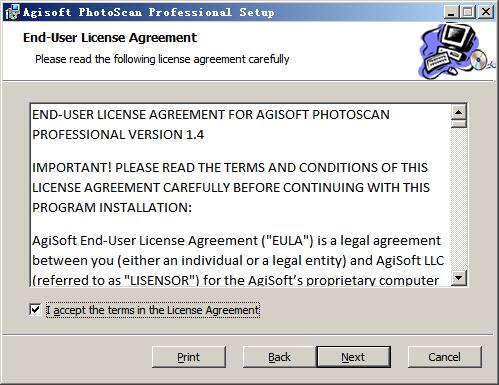
Task: Close the Setup dialog with the X button
Action: 486,12
